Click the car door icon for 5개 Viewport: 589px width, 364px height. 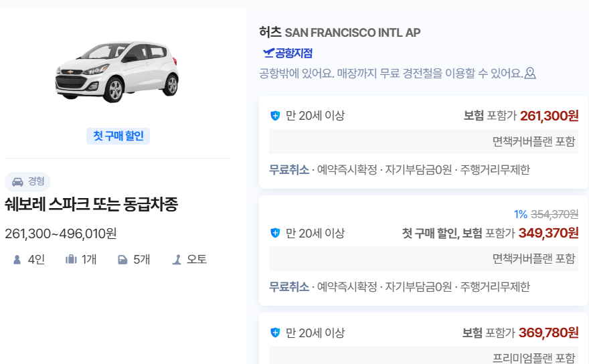[x=122, y=260]
